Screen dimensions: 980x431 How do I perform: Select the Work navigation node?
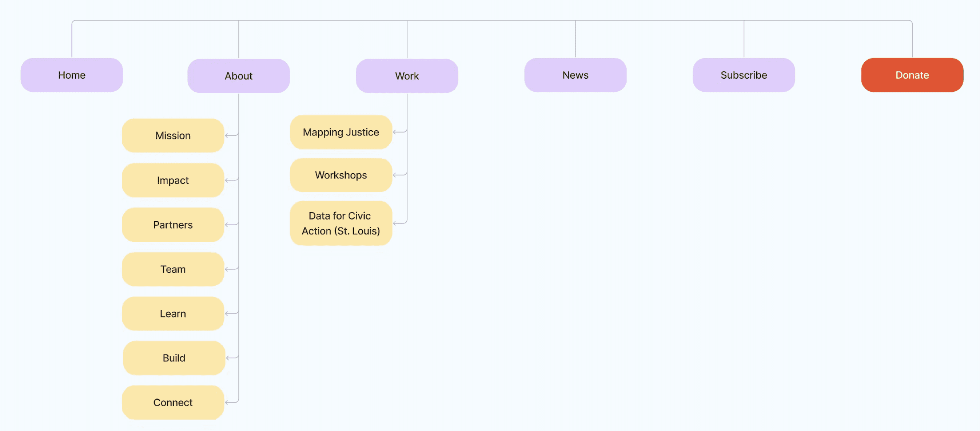pos(407,76)
